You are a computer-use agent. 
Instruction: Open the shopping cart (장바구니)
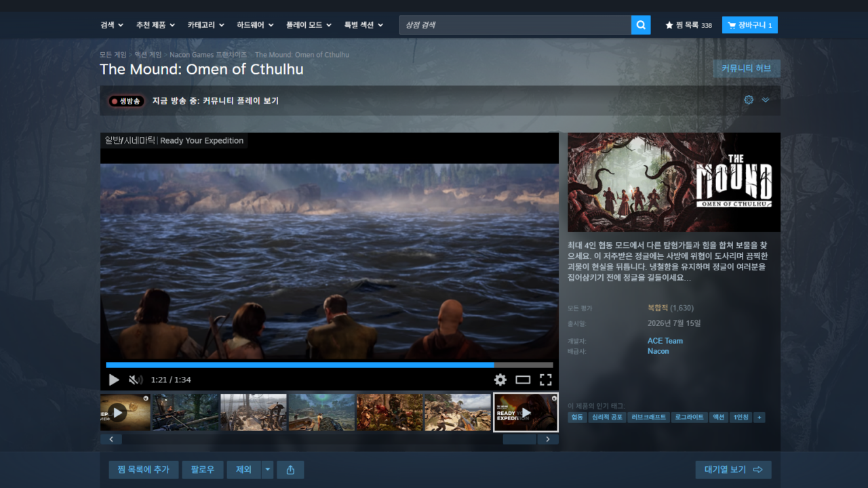[750, 25]
